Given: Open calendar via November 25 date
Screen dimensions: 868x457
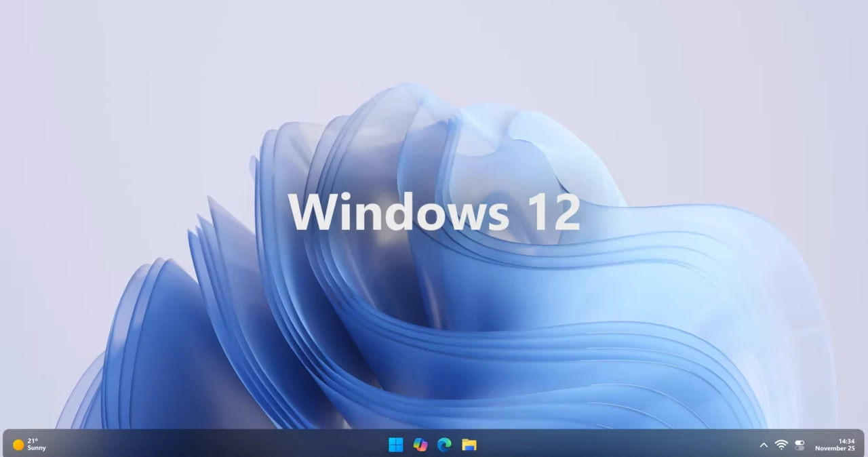Looking at the screenshot, I should pos(835,449).
